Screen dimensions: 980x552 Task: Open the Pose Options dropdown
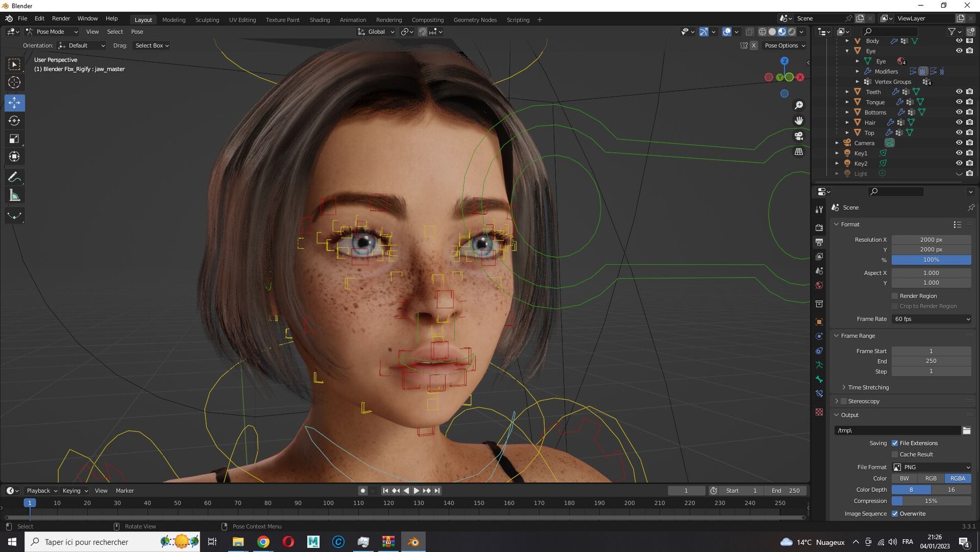[785, 46]
